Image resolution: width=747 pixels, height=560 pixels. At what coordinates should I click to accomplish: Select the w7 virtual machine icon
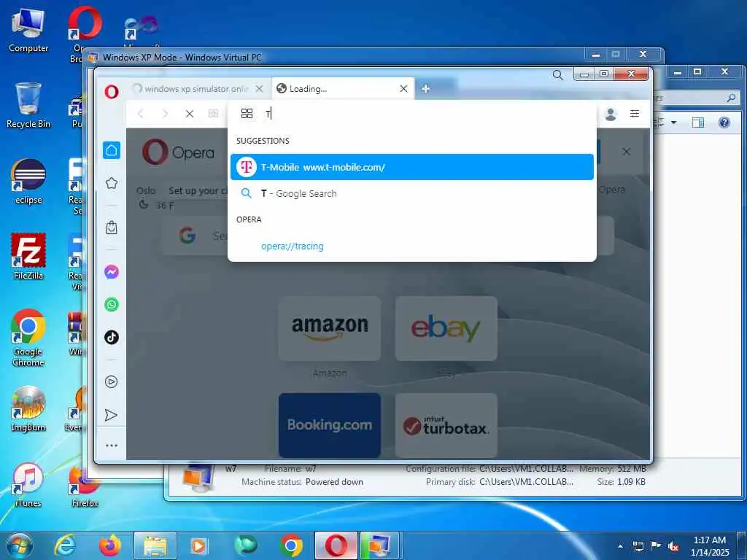(198, 478)
